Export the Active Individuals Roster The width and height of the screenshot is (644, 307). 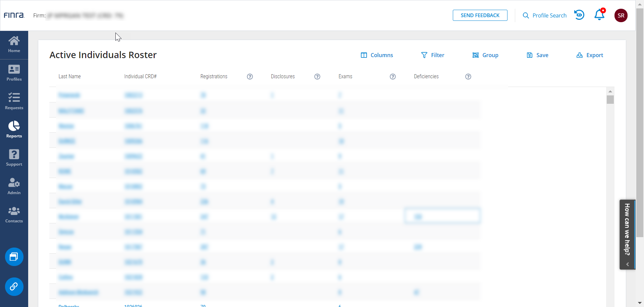pyautogui.click(x=590, y=55)
